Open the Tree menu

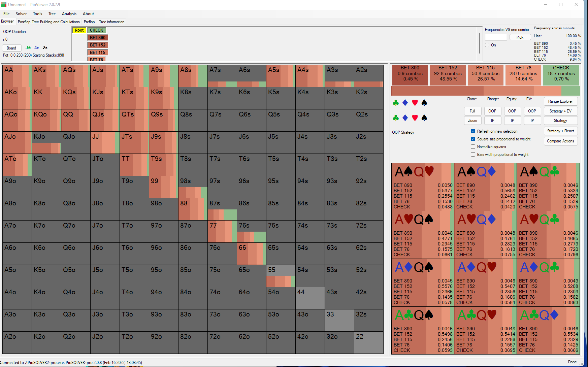pos(52,14)
